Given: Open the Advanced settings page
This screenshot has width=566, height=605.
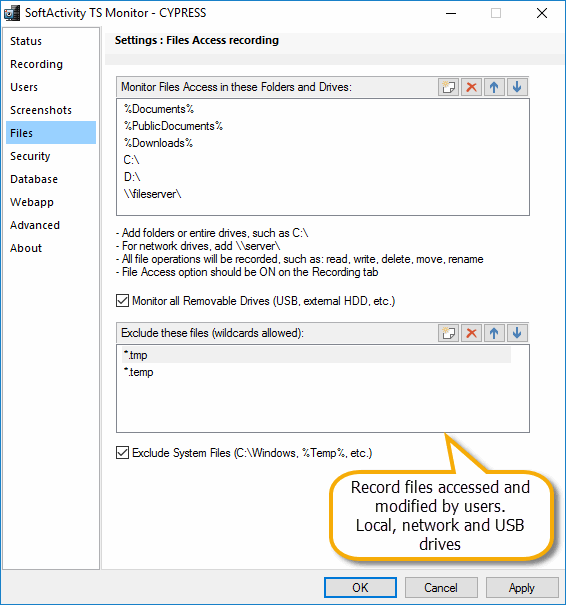Looking at the screenshot, I should tap(35, 225).
